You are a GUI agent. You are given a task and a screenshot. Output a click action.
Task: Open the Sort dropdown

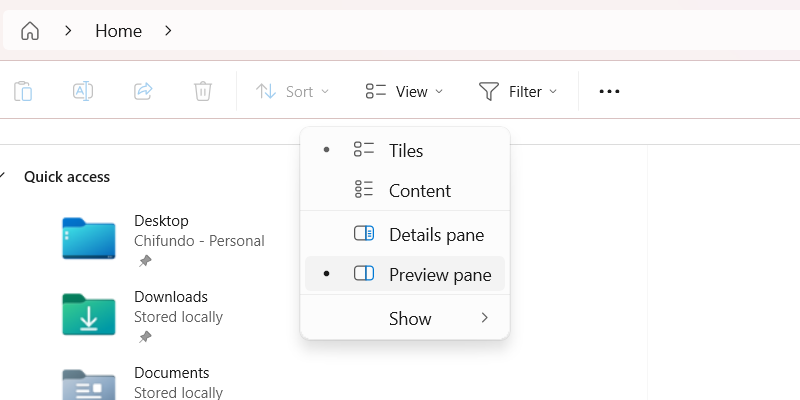(292, 92)
